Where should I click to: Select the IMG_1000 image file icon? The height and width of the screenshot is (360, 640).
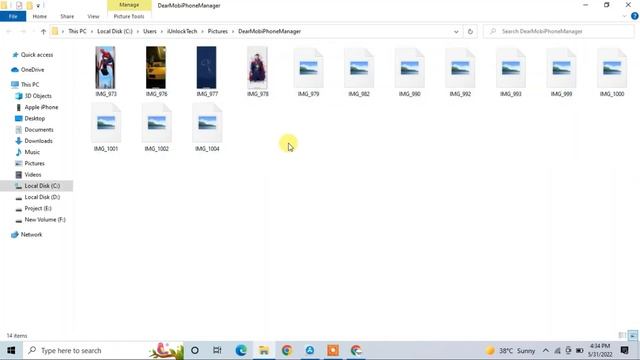click(x=612, y=68)
